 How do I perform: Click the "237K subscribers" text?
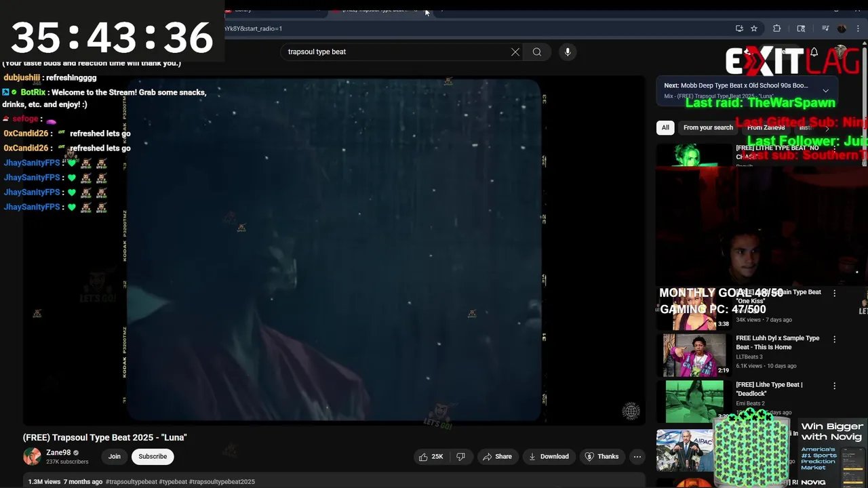pos(67,462)
